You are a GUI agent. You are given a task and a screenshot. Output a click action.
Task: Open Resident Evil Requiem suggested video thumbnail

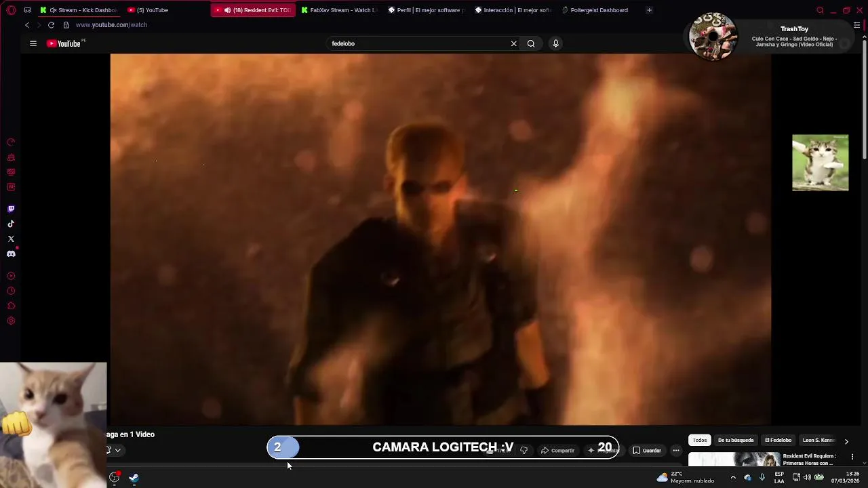coord(734,460)
